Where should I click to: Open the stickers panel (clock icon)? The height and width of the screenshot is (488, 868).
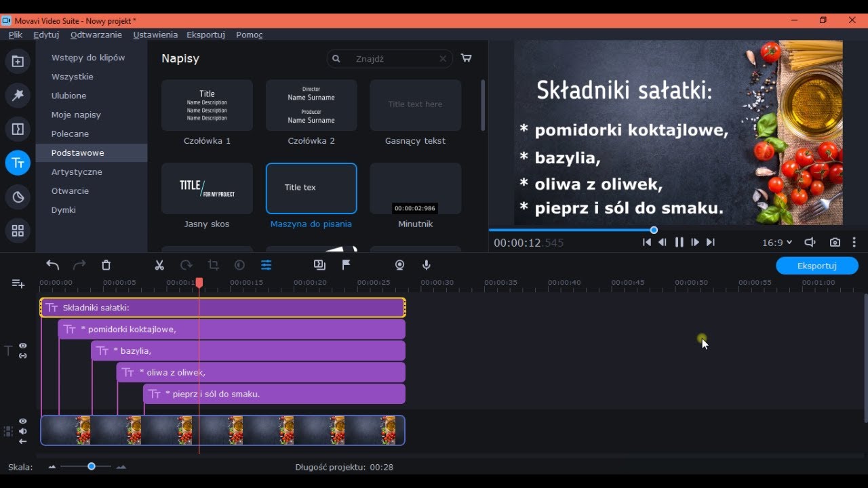click(18, 197)
